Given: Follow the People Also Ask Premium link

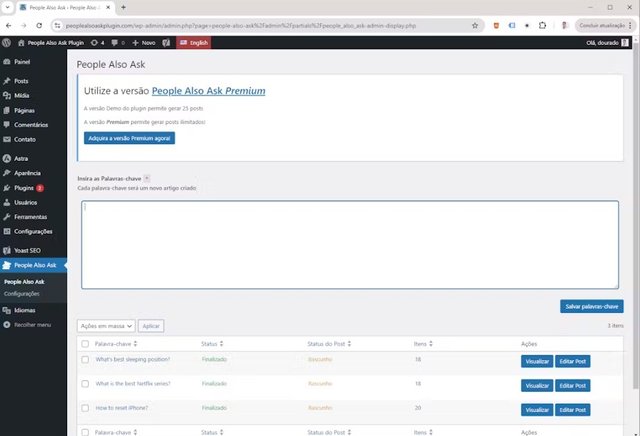Looking at the screenshot, I should click(x=209, y=91).
